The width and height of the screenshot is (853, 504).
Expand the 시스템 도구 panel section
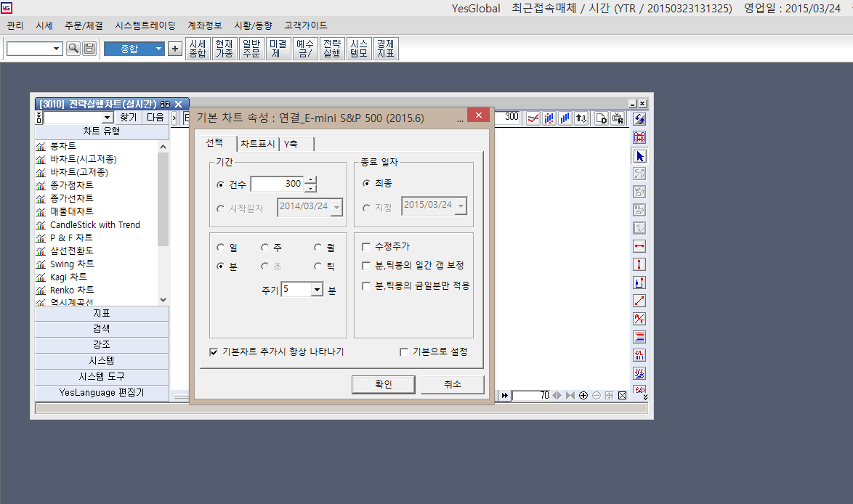click(102, 377)
